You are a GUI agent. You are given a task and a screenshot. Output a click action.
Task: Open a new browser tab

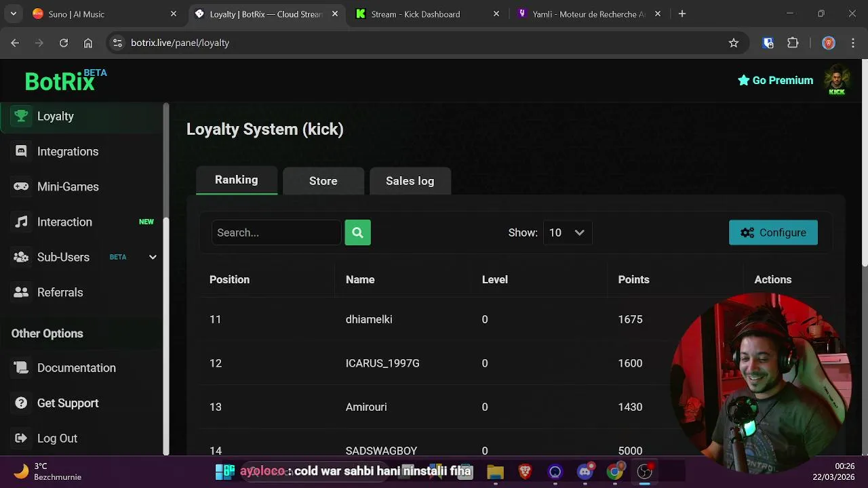pyautogui.click(x=682, y=14)
